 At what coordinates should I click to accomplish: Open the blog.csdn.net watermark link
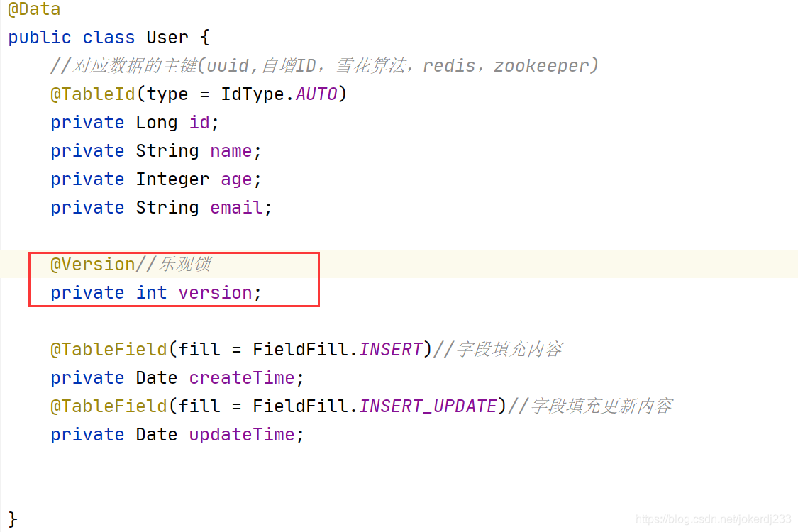[714, 519]
